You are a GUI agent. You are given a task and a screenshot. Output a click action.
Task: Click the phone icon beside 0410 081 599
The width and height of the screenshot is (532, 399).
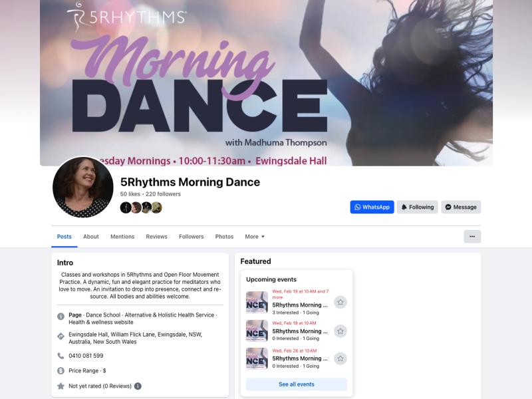(61, 356)
